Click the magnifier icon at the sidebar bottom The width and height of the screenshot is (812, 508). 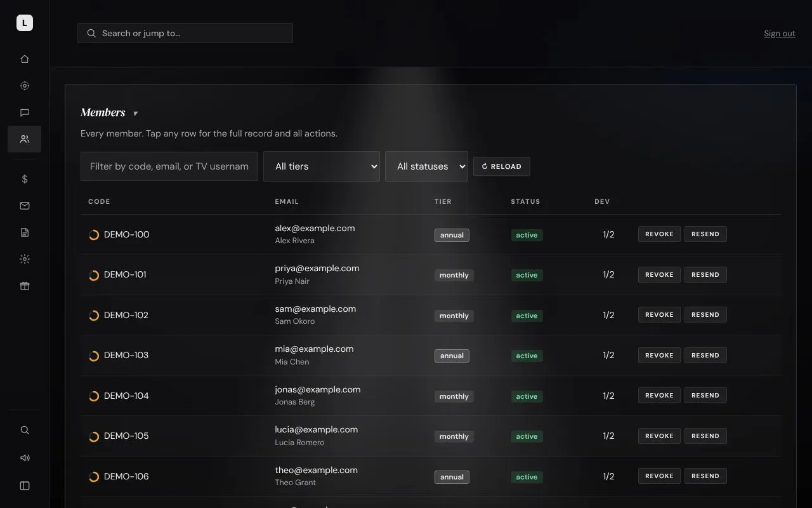(25, 430)
